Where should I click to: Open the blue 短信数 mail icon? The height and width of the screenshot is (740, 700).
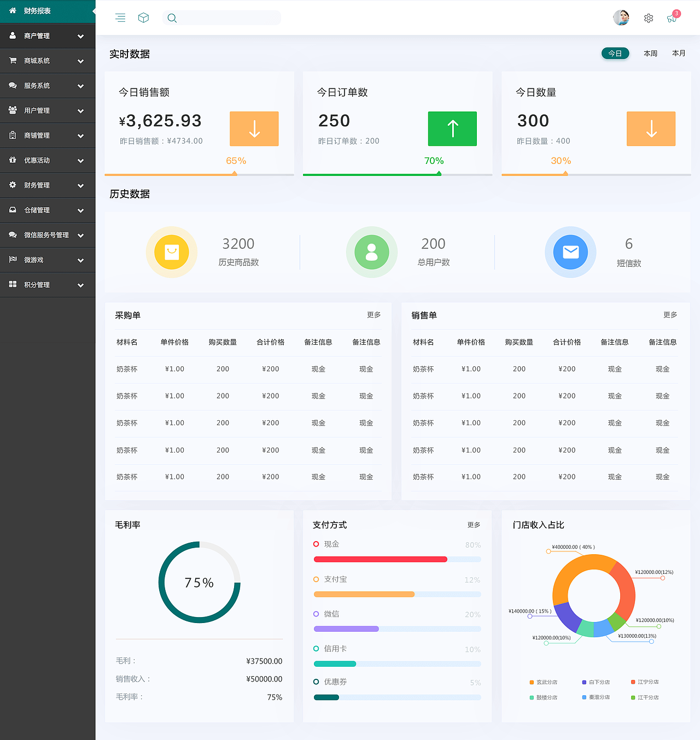coord(570,252)
